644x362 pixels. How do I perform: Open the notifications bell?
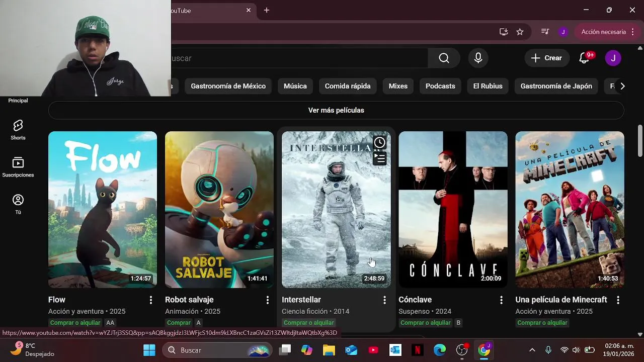[x=584, y=58]
